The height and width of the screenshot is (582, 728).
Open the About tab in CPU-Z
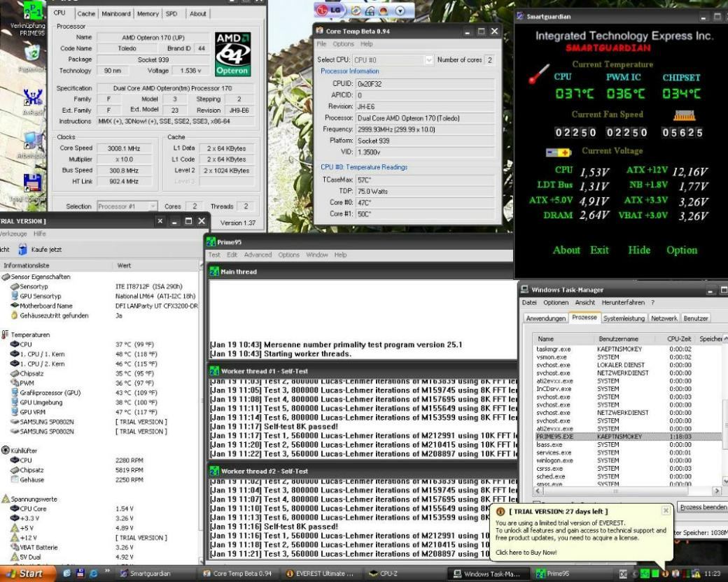coord(198,14)
